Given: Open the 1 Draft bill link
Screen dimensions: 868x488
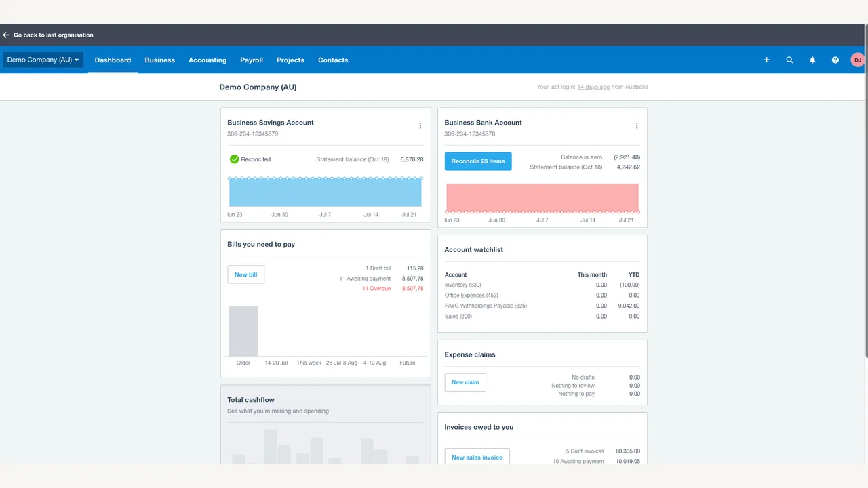Looking at the screenshot, I should (378, 268).
